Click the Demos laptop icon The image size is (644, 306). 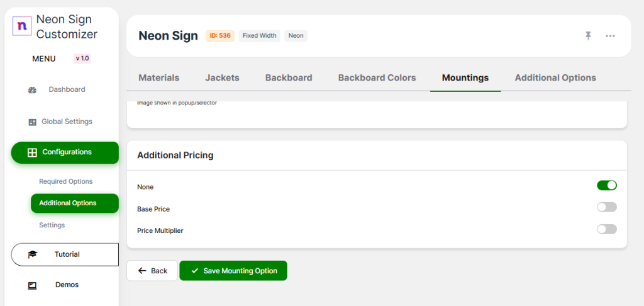coord(32,285)
